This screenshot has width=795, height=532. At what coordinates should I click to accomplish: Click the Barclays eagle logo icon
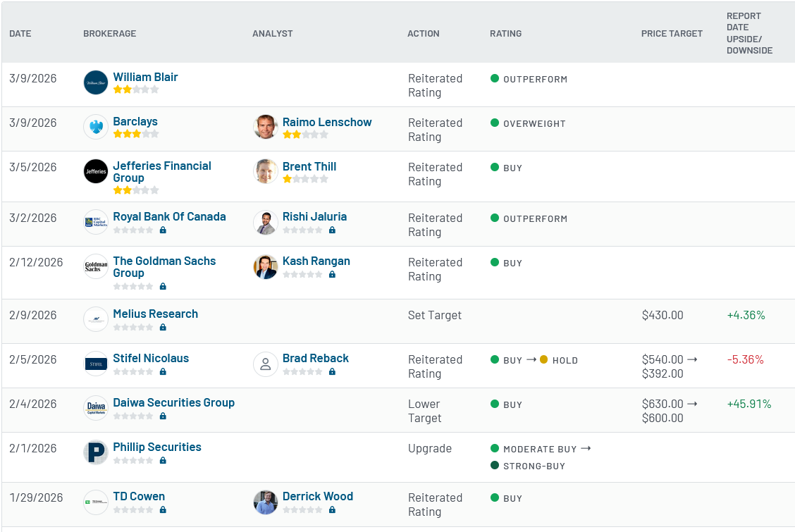click(96, 127)
